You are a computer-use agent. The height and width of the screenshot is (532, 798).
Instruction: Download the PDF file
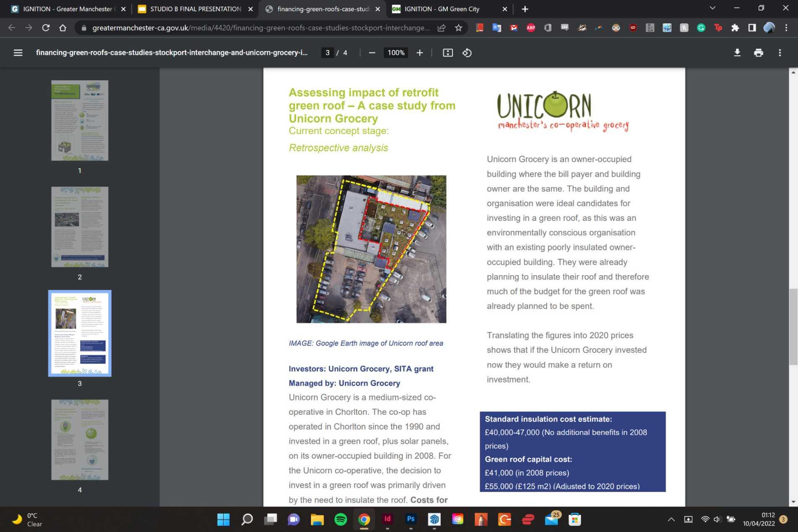[737, 53]
